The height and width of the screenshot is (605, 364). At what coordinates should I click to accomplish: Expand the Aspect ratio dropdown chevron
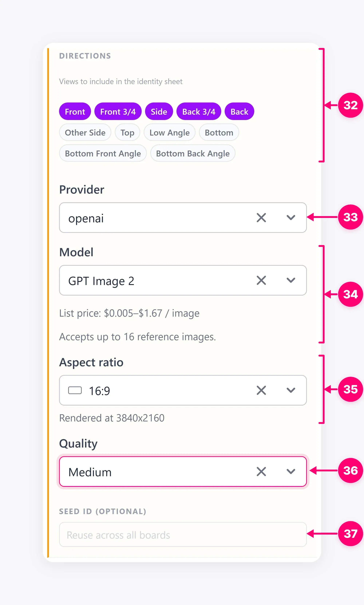point(291,390)
